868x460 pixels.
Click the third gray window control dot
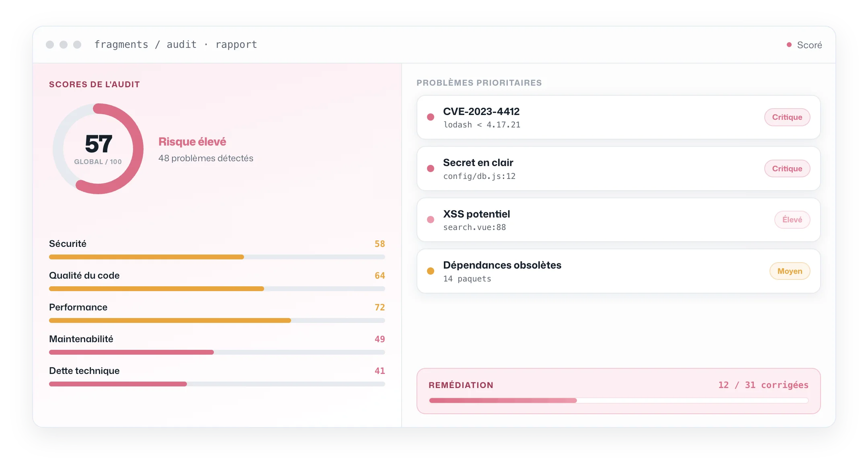(77, 45)
